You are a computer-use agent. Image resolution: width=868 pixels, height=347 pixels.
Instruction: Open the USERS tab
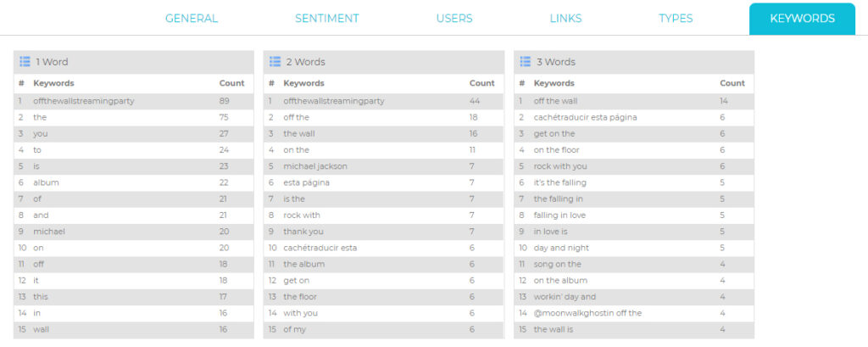(454, 19)
